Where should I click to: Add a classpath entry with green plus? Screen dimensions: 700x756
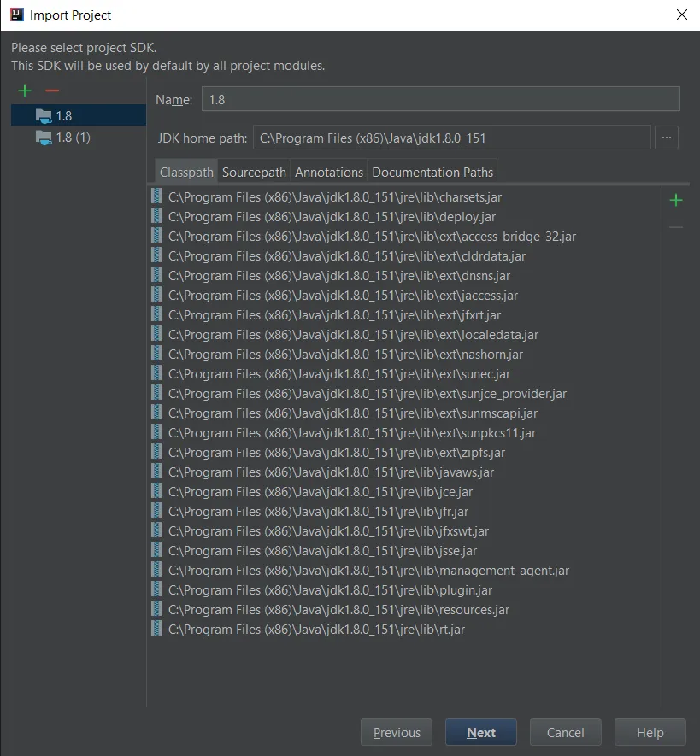pos(676,200)
